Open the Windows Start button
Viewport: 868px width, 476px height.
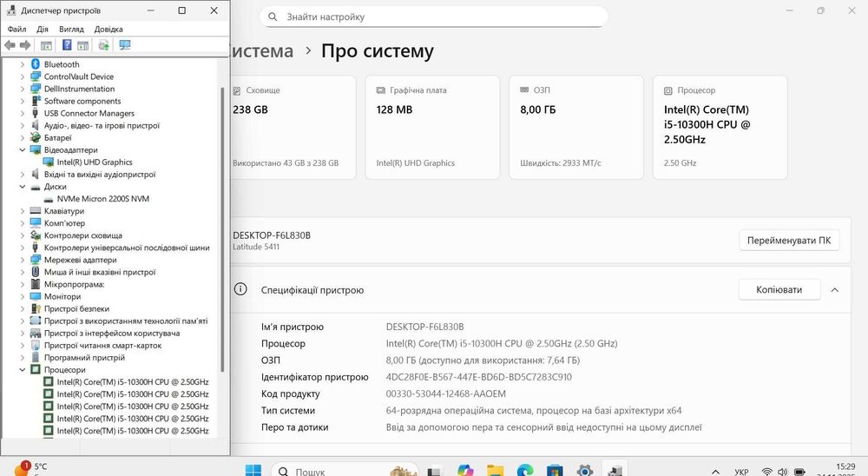[253, 471]
